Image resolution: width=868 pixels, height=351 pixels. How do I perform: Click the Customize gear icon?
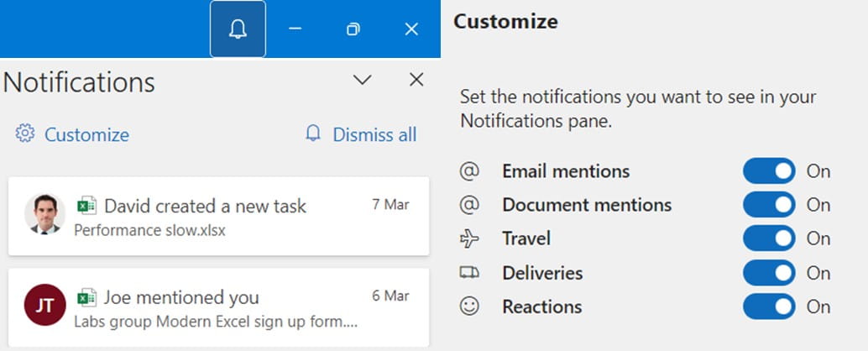click(25, 134)
